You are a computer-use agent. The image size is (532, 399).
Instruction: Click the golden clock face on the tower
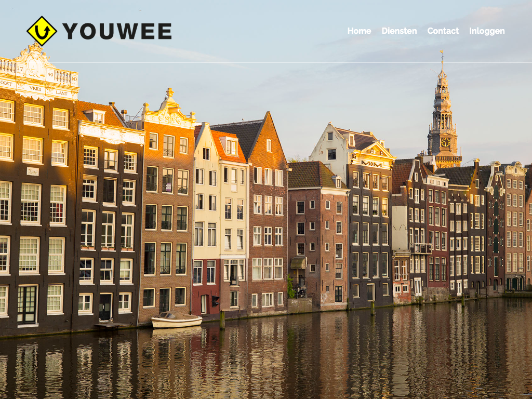click(x=445, y=142)
